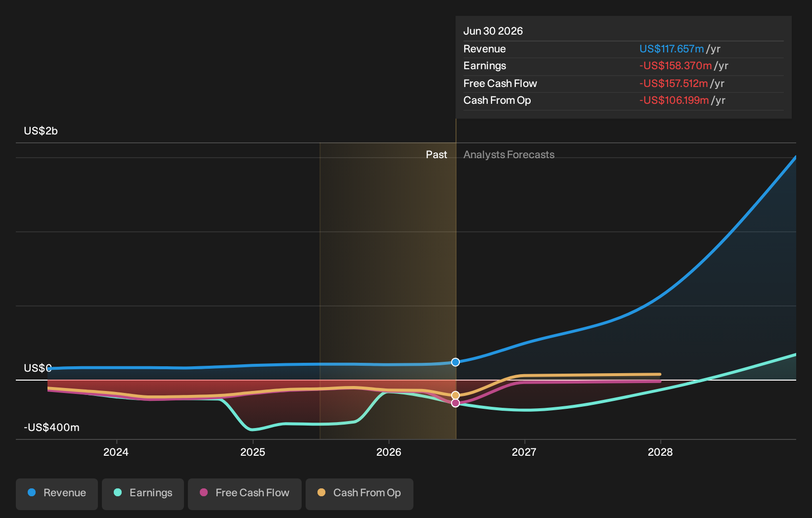Select the pink Free Cash Flow data point
The width and height of the screenshot is (812, 518).
(455, 403)
